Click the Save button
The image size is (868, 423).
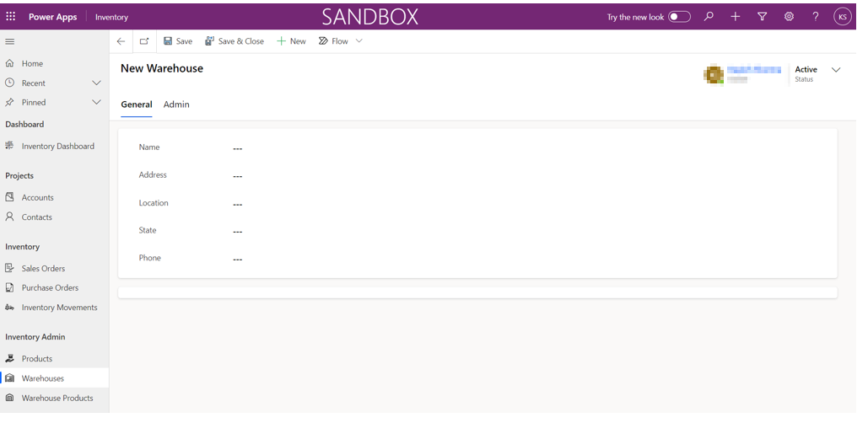point(178,41)
